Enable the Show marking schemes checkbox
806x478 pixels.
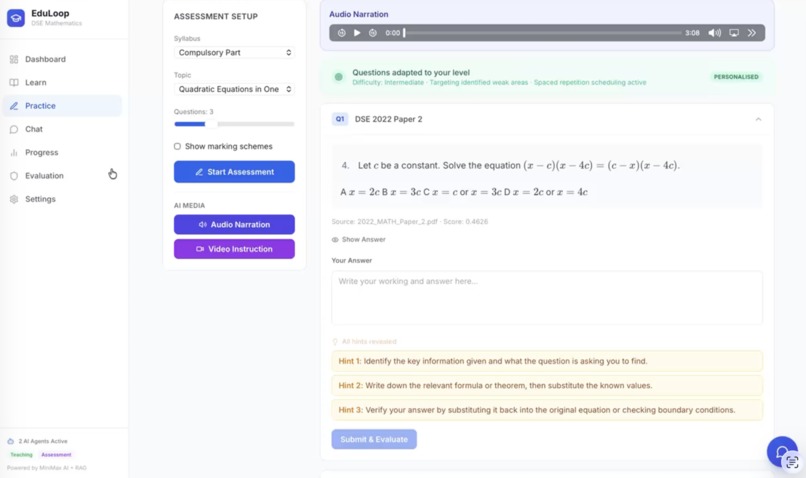[177, 146]
